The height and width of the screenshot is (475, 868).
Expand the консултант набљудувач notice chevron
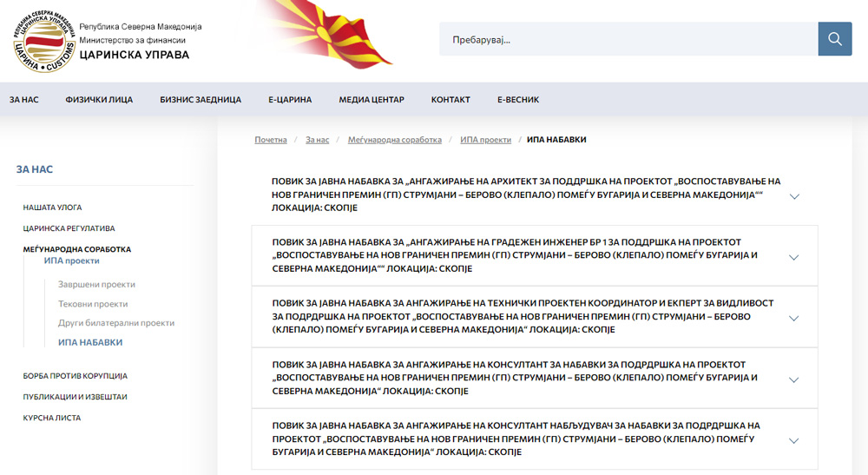pos(793,440)
